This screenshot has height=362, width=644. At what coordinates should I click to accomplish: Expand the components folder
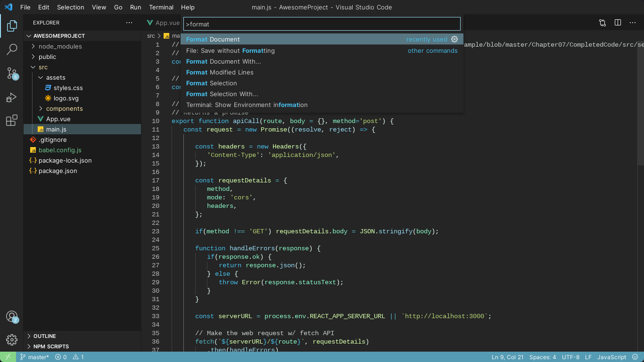click(x=82, y=108)
